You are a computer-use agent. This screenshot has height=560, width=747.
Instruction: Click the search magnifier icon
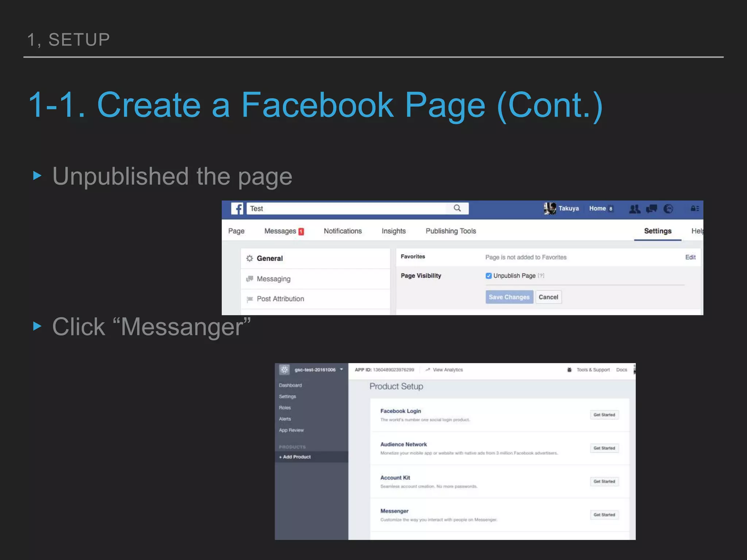click(x=457, y=208)
